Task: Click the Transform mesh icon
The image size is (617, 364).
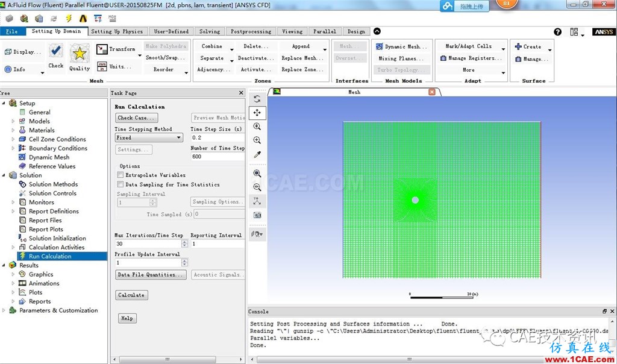Action: [102, 49]
